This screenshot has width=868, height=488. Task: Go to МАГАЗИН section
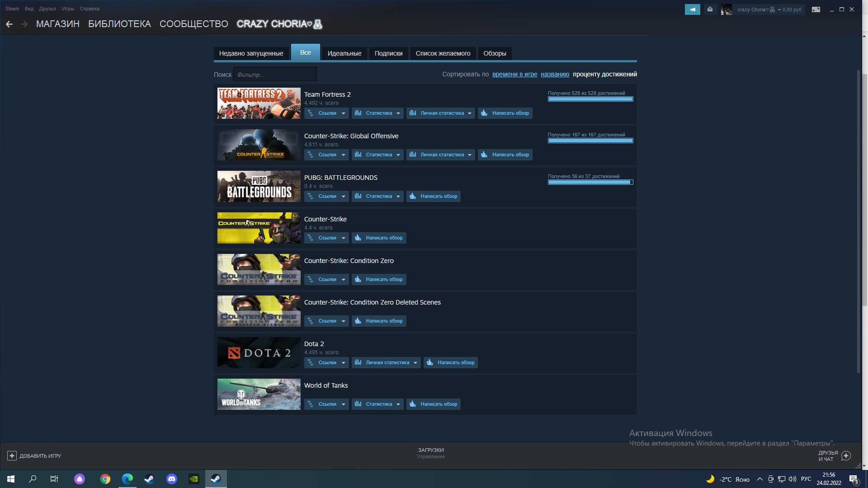click(x=58, y=24)
